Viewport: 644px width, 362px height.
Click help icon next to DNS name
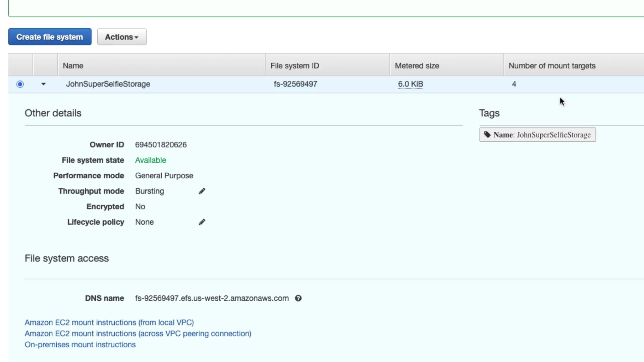(298, 298)
